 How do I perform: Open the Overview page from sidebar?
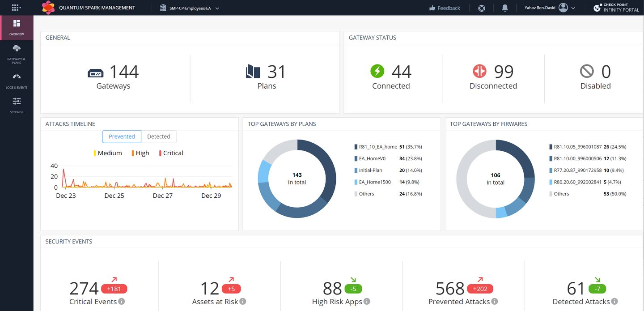click(17, 28)
